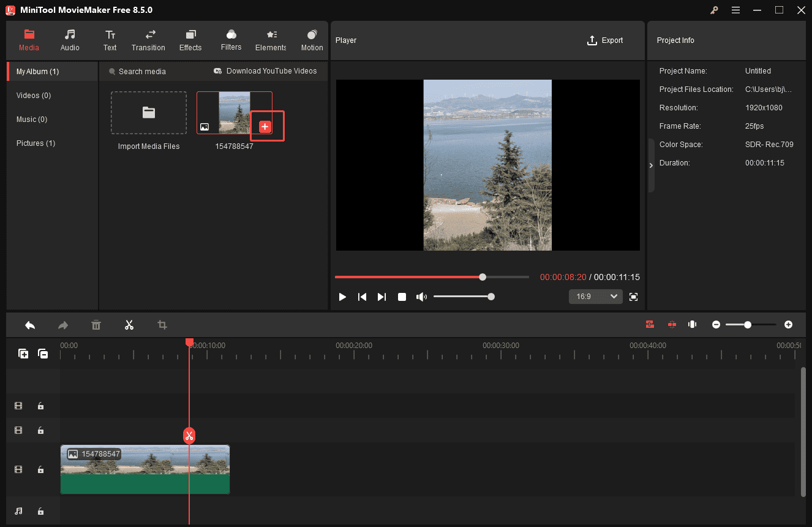This screenshot has width=812, height=527.
Task: Open the hamburger menu in the title bar
Action: 735,10
